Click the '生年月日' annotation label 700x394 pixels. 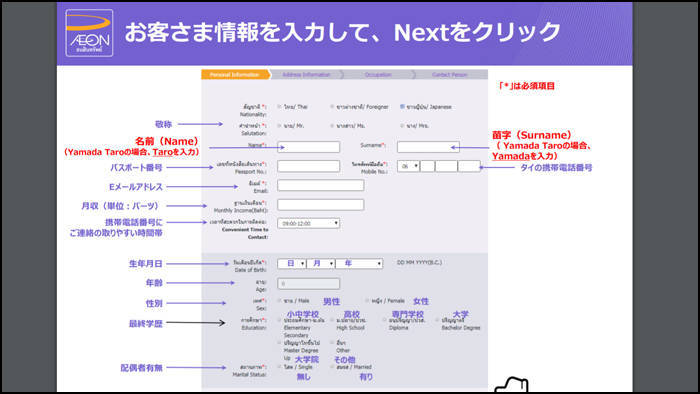tap(146, 264)
